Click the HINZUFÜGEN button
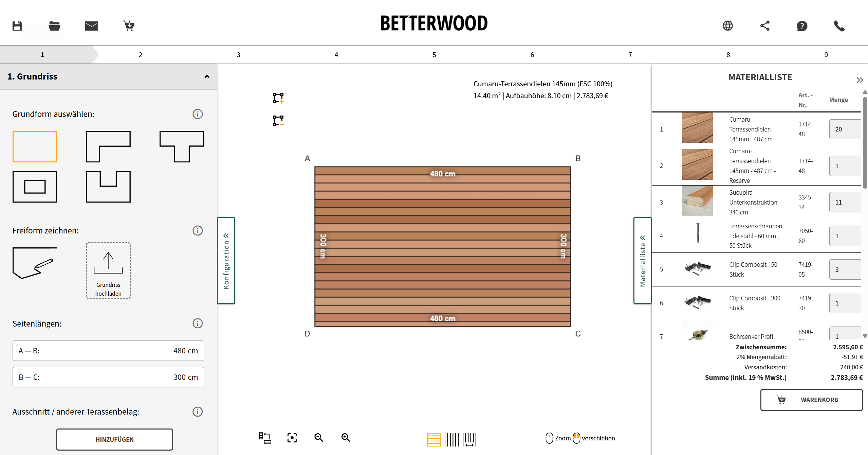Screen dimensions: 868x455 pyautogui.click(x=114, y=439)
